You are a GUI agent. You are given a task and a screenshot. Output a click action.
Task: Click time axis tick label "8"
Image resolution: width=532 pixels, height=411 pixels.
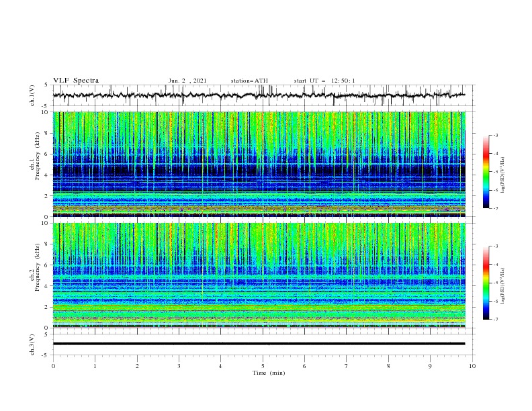coord(388,366)
